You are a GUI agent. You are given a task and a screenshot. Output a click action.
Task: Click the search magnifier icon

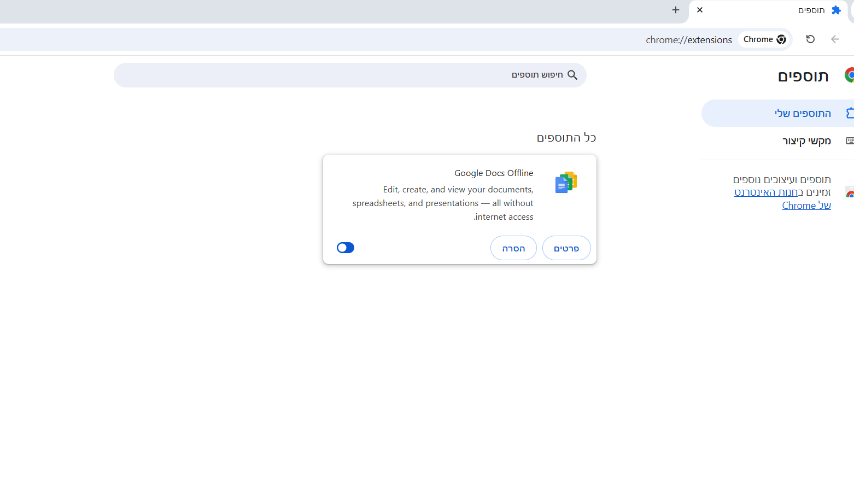(x=572, y=75)
